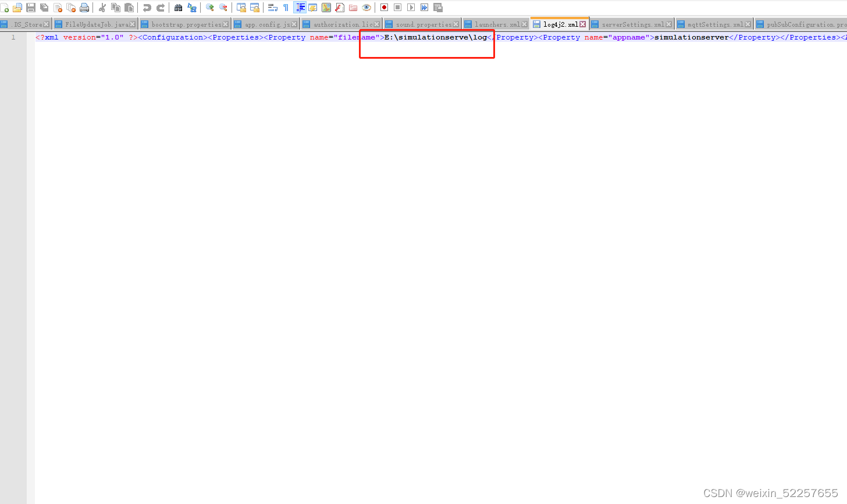The height and width of the screenshot is (504, 847).
Task: Close the current document via toolbar icon
Action: [58, 8]
